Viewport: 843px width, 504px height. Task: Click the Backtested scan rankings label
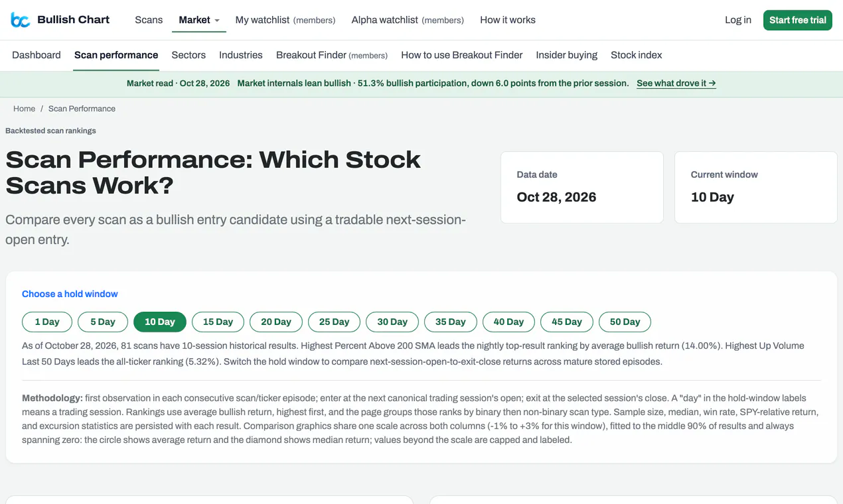click(x=50, y=131)
